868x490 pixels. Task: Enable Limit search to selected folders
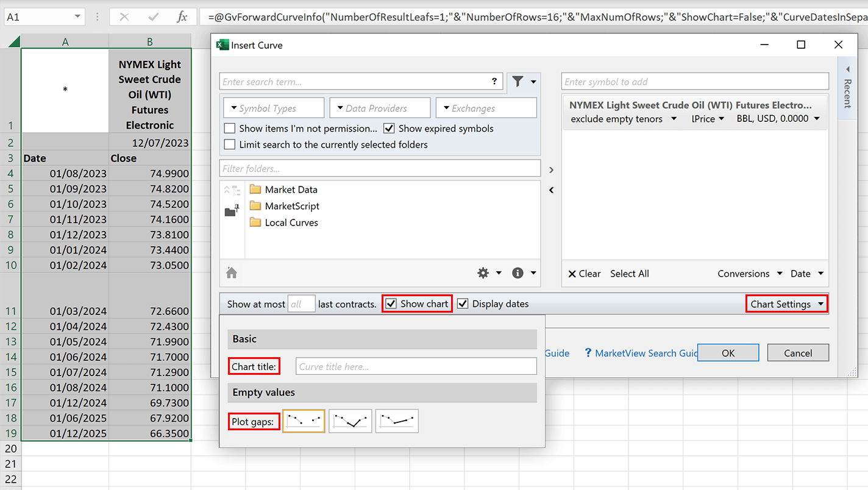pos(230,144)
